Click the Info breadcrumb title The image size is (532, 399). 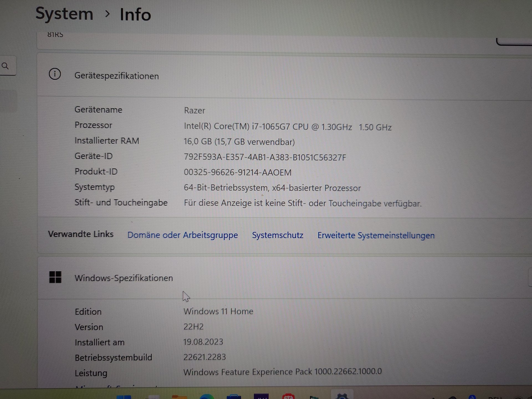click(x=135, y=14)
